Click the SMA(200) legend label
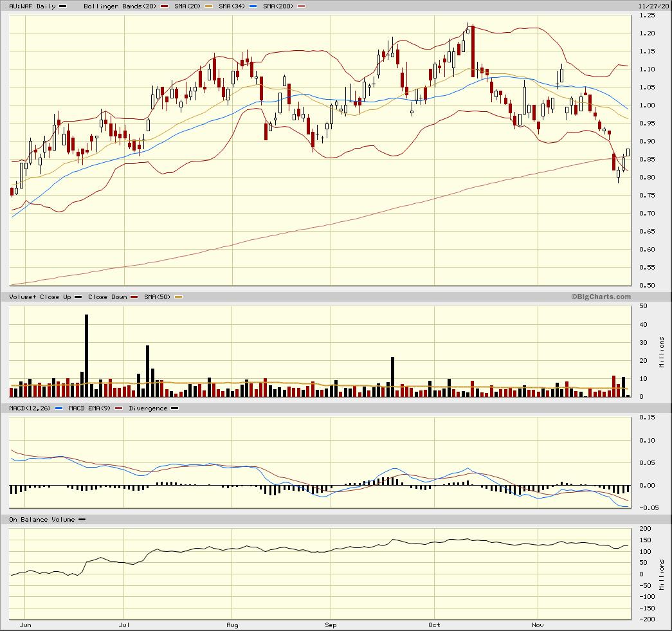 click(x=278, y=6)
